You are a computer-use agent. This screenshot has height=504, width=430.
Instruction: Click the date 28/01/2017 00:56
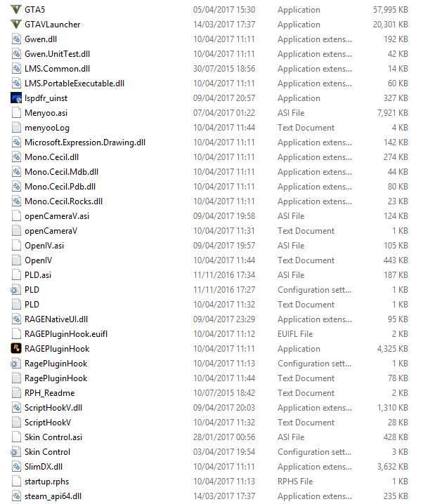click(x=224, y=437)
